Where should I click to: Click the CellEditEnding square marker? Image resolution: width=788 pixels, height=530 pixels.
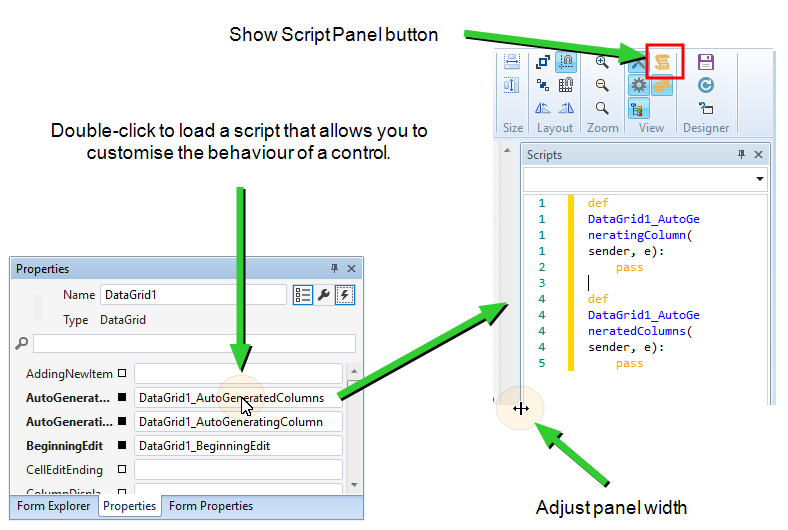[x=122, y=469]
